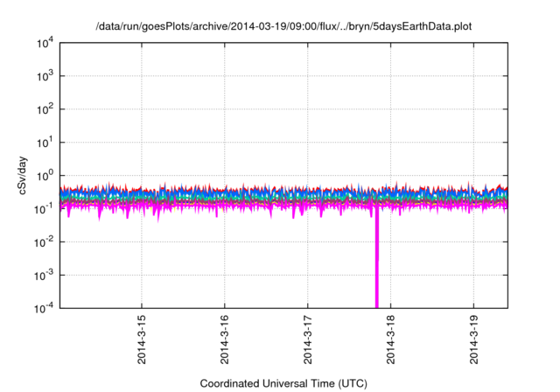Click the 10^-1 y-axis tick label
Screen dimensions: 560x392
[45, 209]
